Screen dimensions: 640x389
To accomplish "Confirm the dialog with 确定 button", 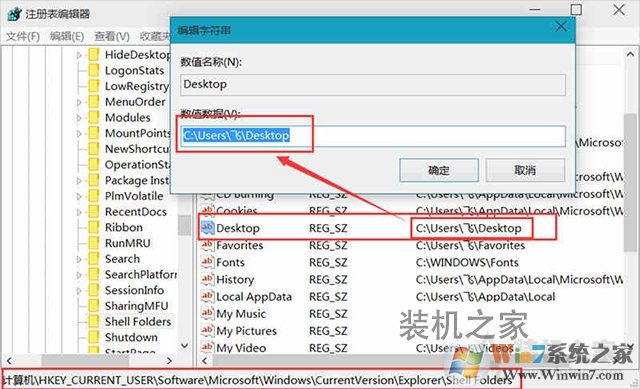I will click(439, 170).
